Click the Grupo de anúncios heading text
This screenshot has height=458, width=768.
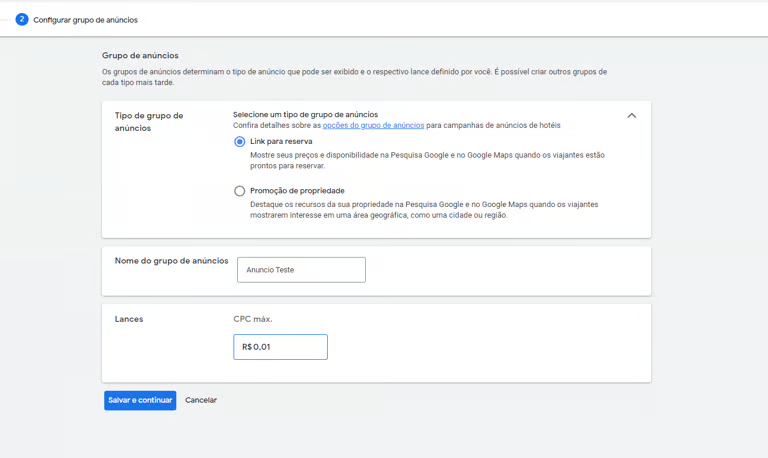140,55
